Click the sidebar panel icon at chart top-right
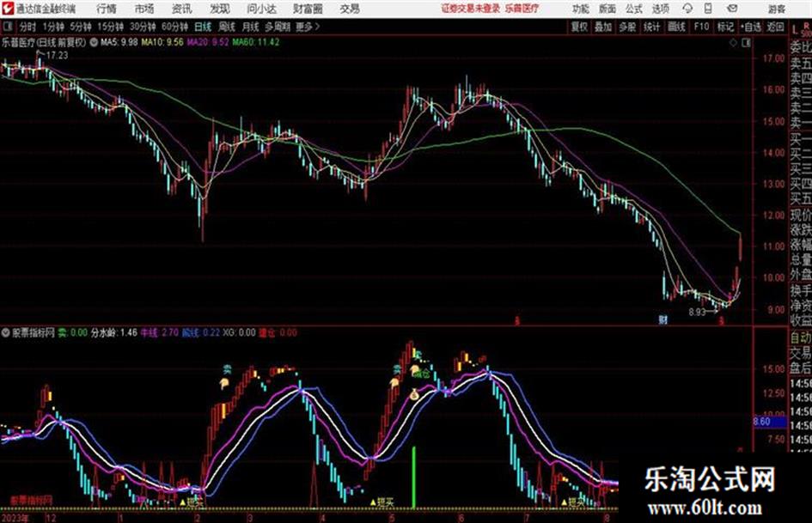 (746, 43)
